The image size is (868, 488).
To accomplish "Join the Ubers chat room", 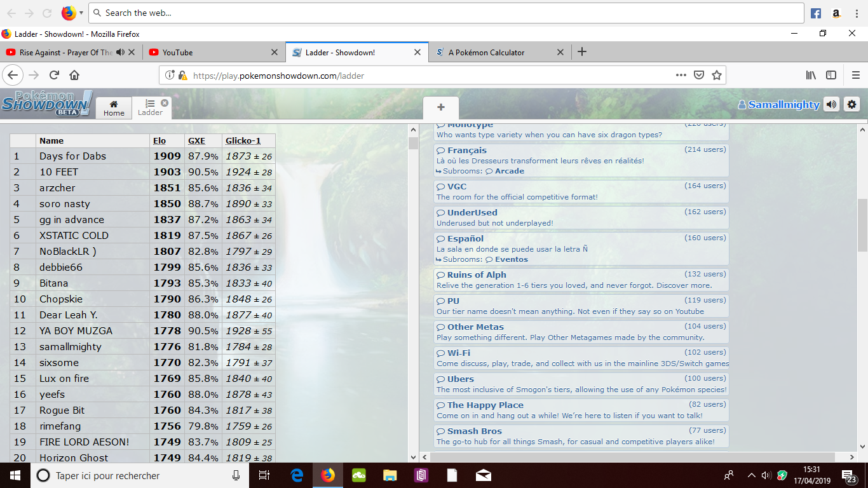I will [x=581, y=384].
